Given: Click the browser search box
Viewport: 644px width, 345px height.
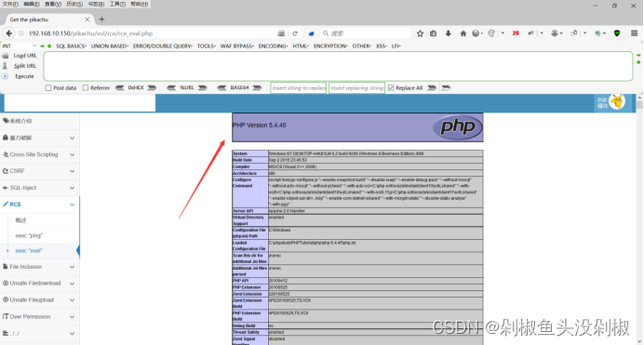Looking at the screenshot, I should 366,33.
